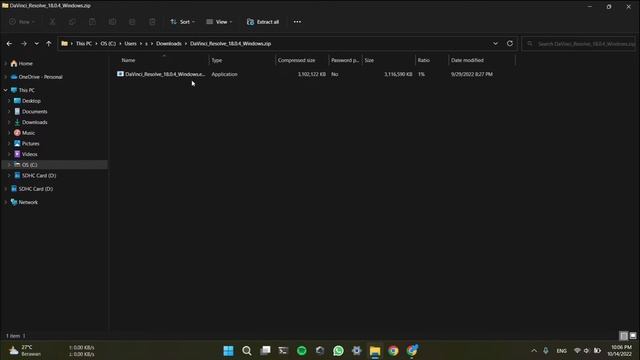
Task: Click the Cut icon in toolbar
Action: point(53,22)
